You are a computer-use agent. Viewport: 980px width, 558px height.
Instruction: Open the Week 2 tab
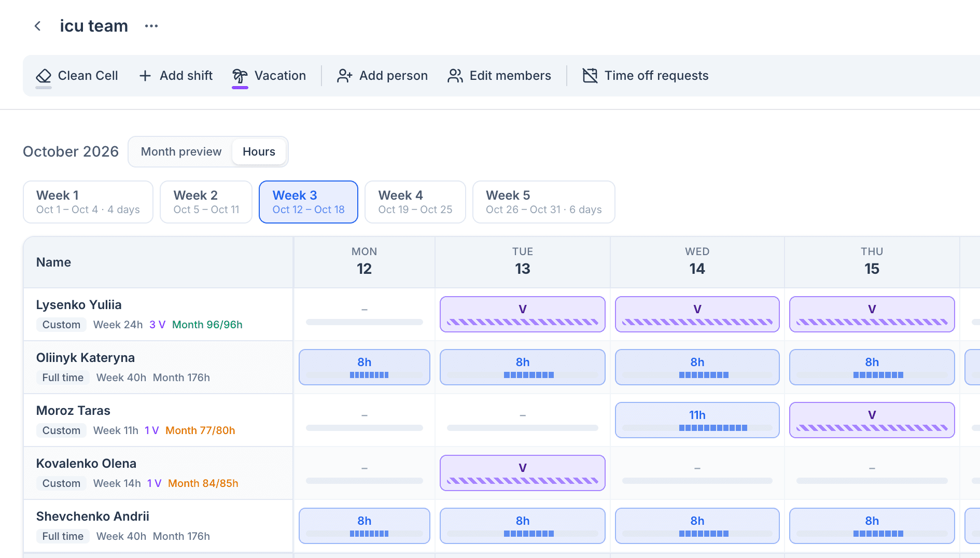[206, 202]
